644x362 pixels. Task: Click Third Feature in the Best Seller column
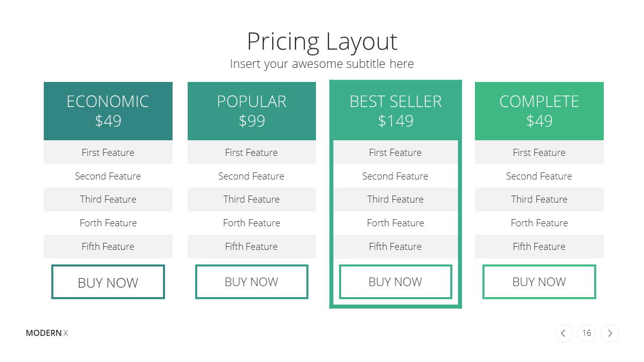click(395, 199)
